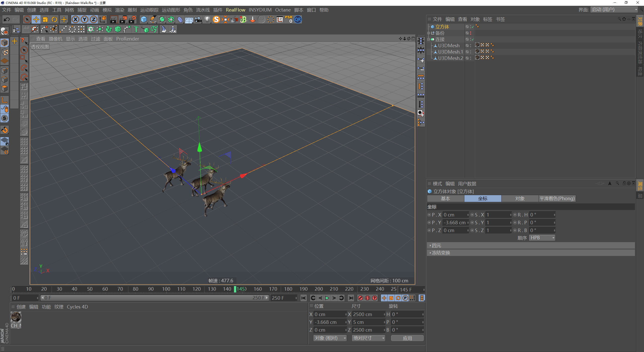Add a Cube primitive object

point(144,20)
